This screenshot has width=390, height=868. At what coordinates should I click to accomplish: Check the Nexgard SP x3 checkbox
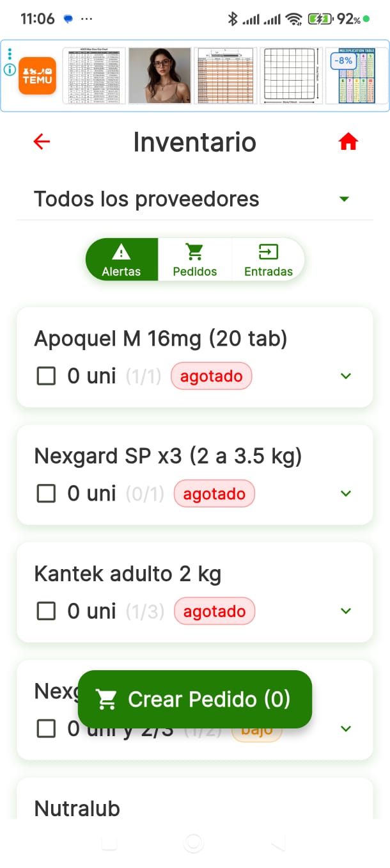point(47,494)
